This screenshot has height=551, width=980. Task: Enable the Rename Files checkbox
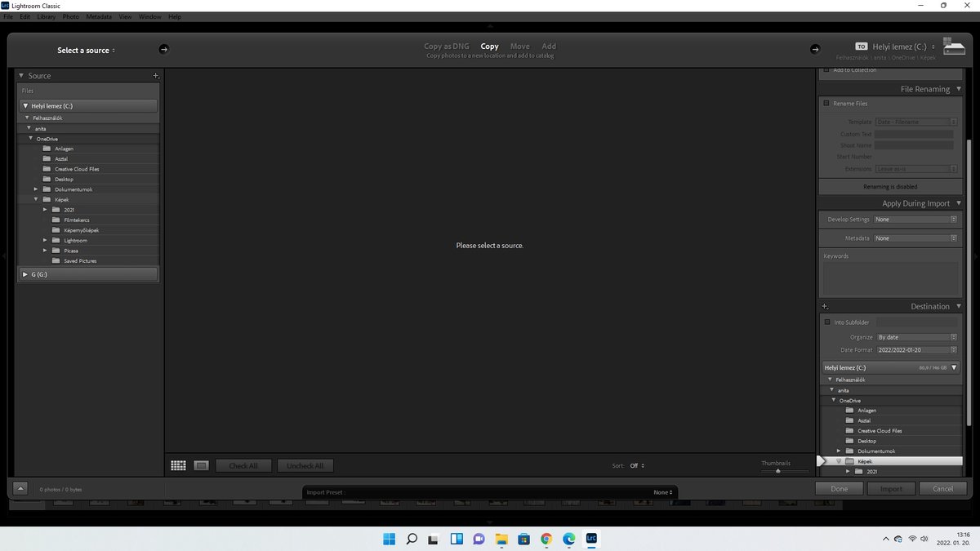826,104
